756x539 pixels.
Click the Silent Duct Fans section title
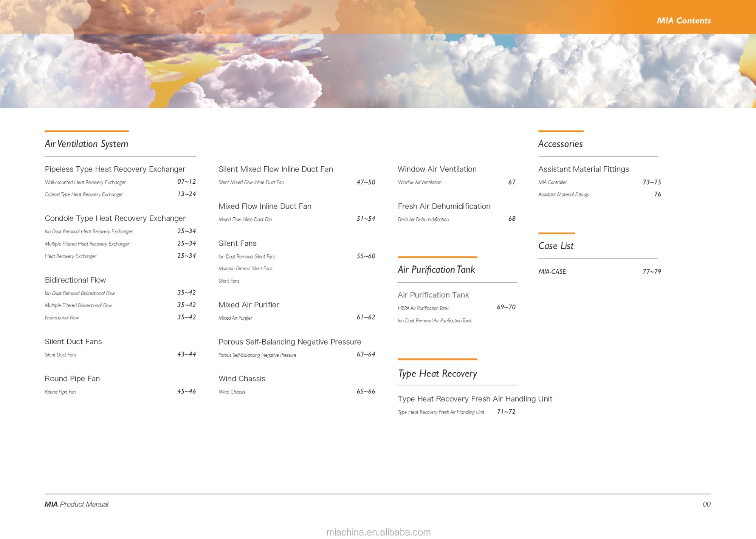[73, 342]
